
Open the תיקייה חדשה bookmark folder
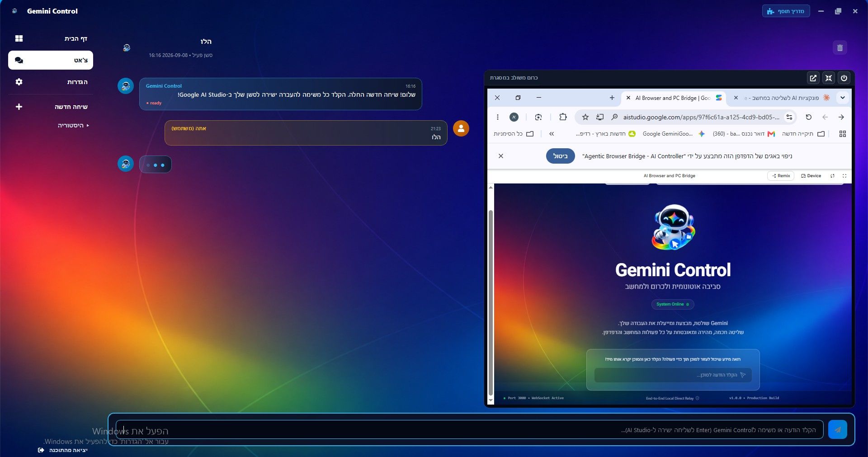(803, 134)
